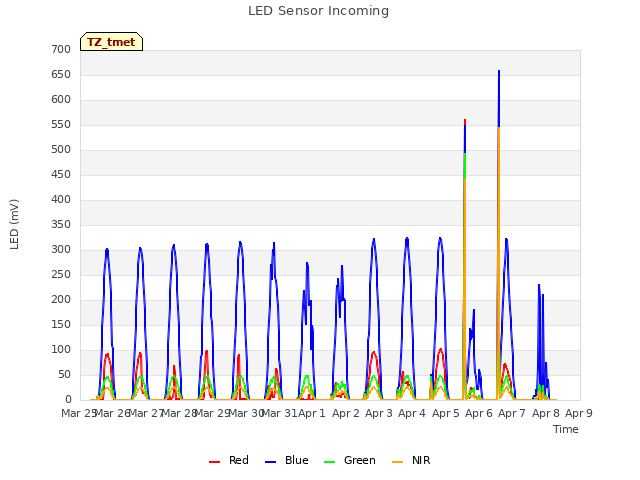Click the TZ_tmet annotation label
640x480 pixels.
tap(111, 42)
